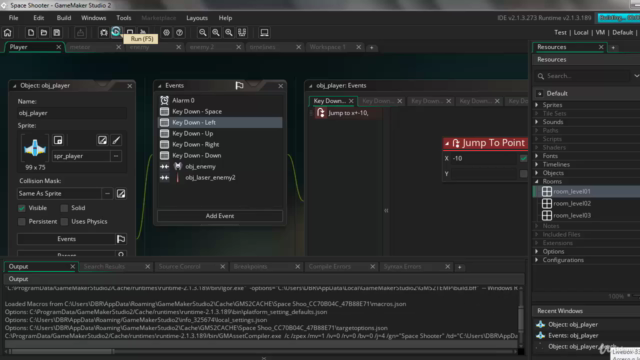Collapse the Jump To Point action panel
640x360 pixels.
coord(447,143)
